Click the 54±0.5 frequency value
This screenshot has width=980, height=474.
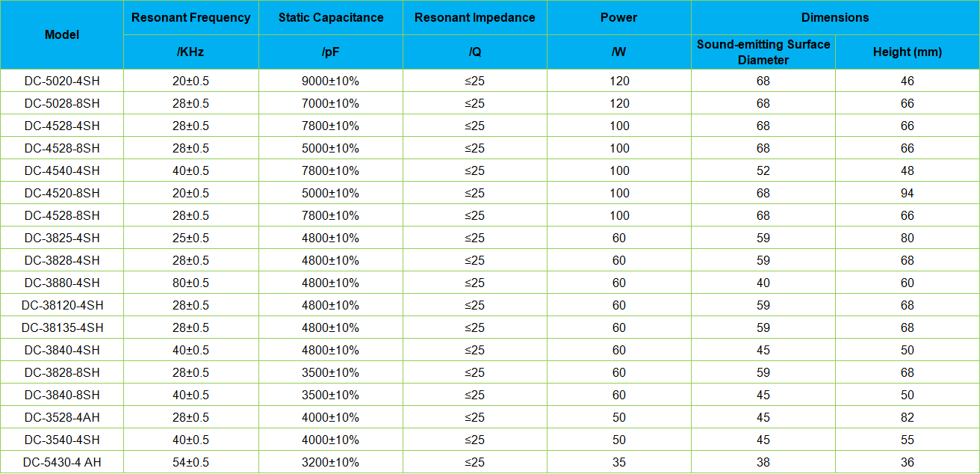click(190, 462)
